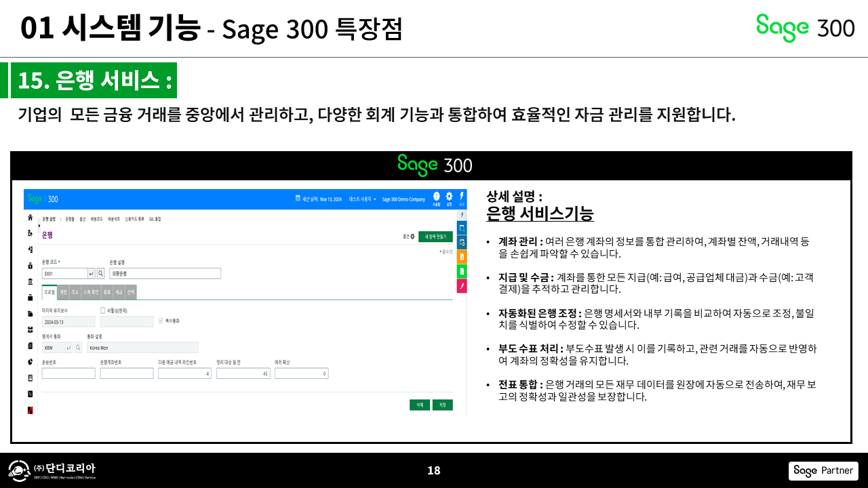Click the Sage 300 logo in blue header
The height and width of the screenshot is (488, 868).
(42, 199)
